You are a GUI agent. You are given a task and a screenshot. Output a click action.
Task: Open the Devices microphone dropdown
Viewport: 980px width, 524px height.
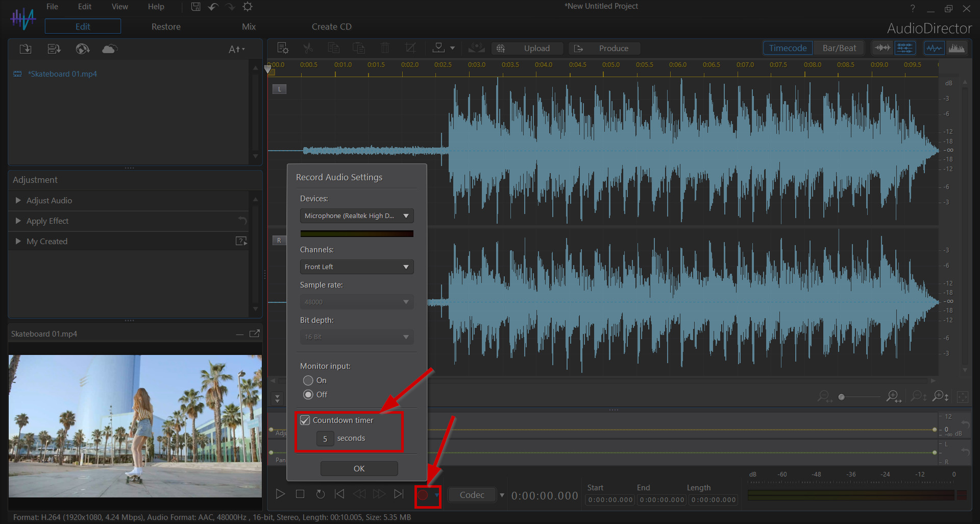(x=357, y=216)
